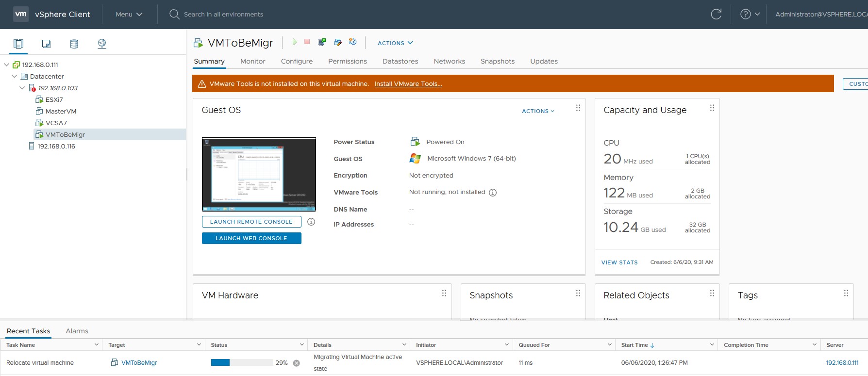This screenshot has width=868, height=376.
Task: Open the Menu dropdown
Action: [x=129, y=15]
